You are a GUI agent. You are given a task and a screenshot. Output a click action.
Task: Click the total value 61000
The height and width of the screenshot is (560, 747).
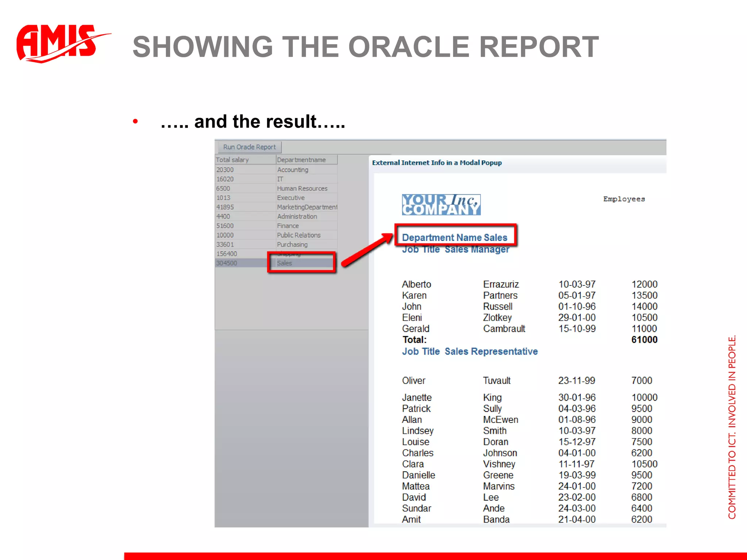(x=645, y=340)
